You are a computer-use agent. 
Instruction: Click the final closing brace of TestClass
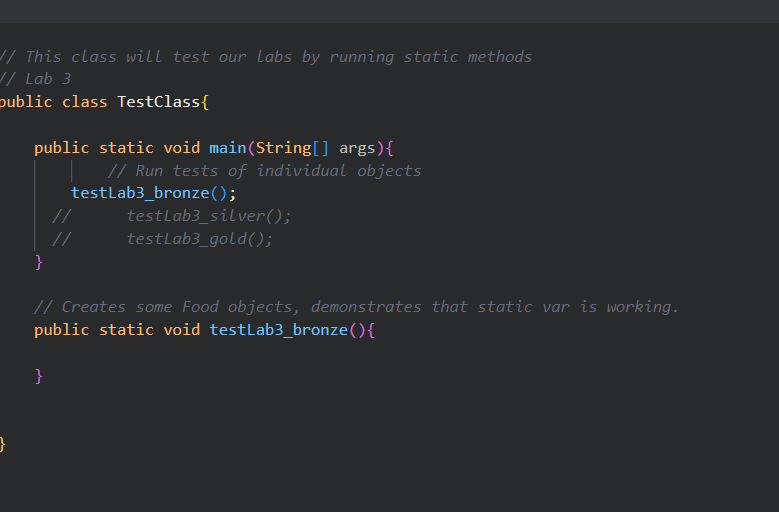coord(2,444)
